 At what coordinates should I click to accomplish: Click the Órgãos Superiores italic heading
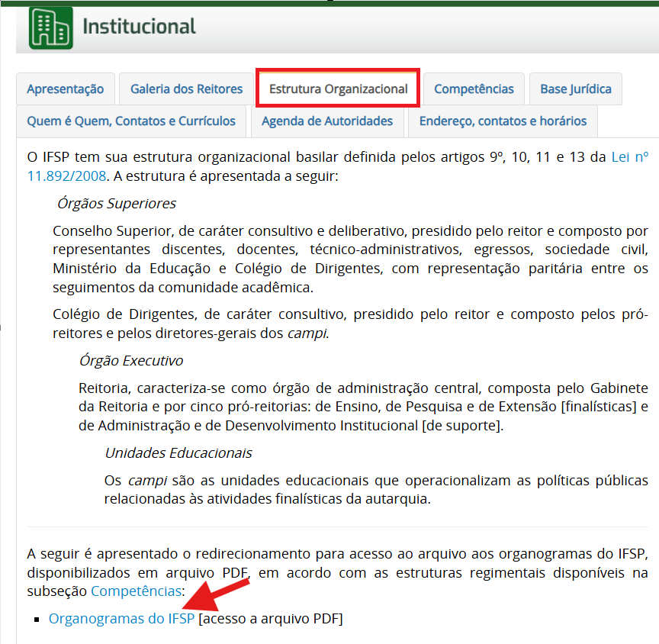(x=116, y=203)
